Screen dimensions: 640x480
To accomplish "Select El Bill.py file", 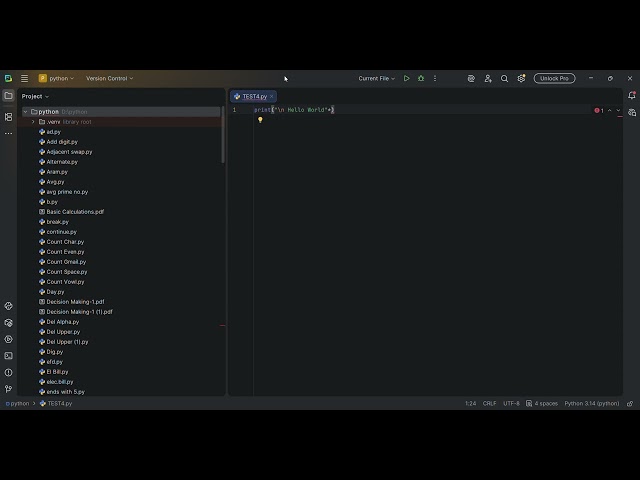I will tap(54, 372).
